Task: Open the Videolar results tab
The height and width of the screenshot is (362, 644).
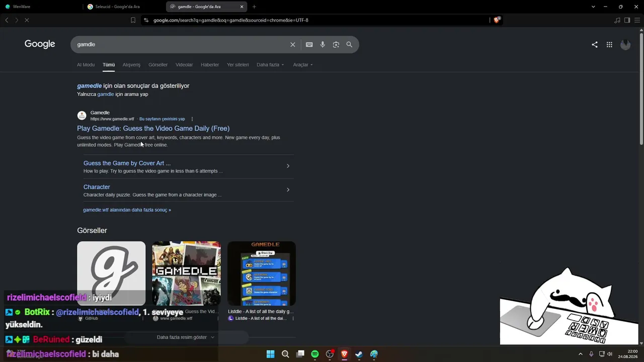Action: click(x=184, y=65)
